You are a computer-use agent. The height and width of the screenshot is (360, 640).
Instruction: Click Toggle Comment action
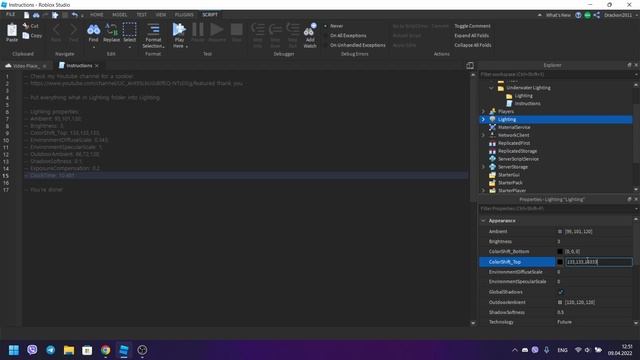point(472,26)
